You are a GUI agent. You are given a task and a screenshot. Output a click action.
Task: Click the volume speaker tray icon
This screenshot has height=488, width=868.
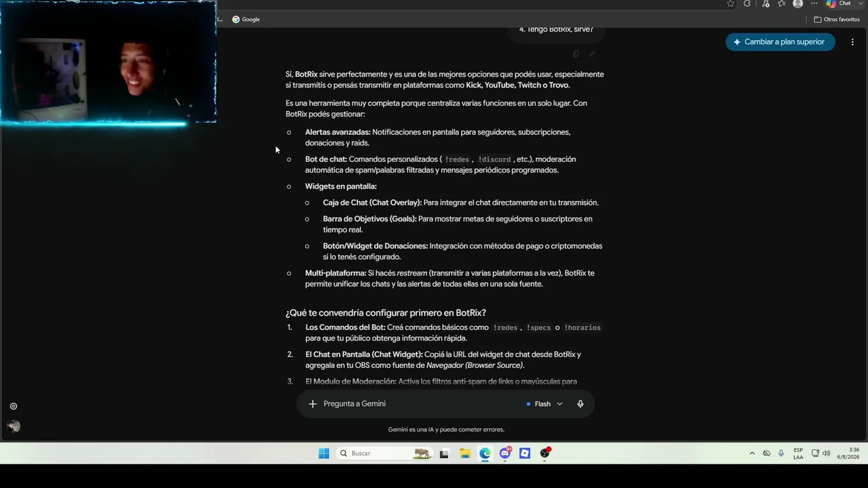pyautogui.click(x=826, y=453)
